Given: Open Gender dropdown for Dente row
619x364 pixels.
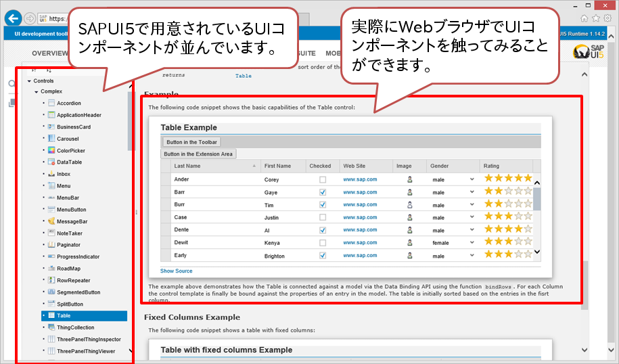Looking at the screenshot, I should click(472, 230).
